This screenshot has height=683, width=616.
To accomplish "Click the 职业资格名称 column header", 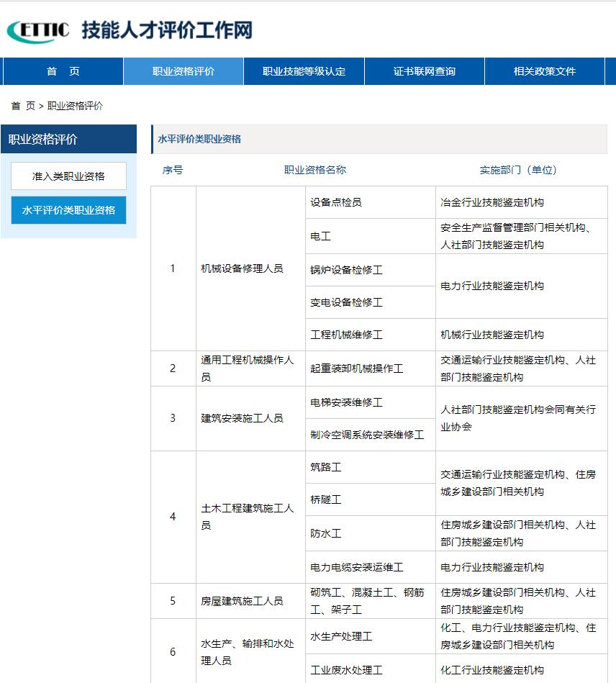I will pos(315,169).
